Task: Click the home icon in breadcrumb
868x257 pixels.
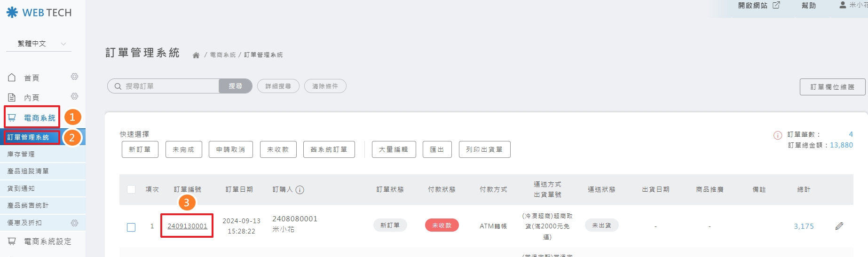Action: 196,55
